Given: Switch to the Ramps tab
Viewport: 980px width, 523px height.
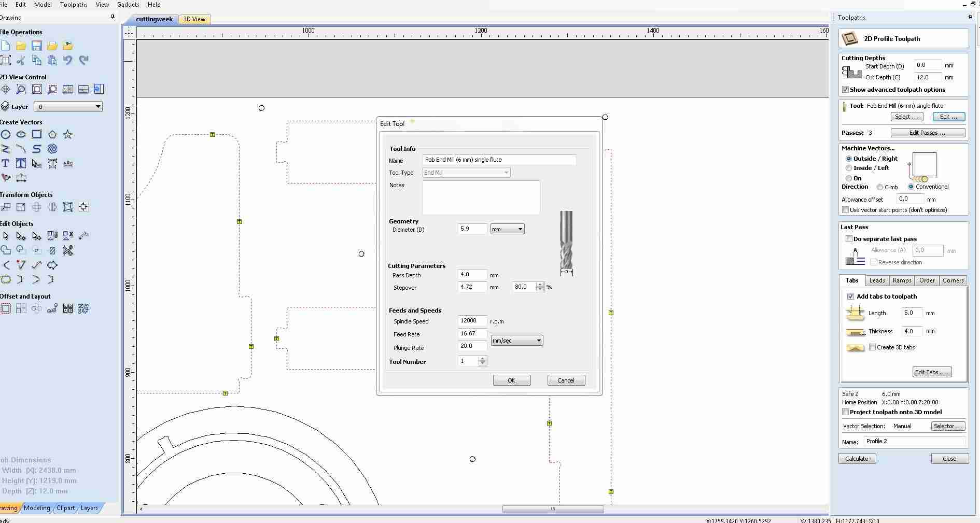Looking at the screenshot, I should [x=902, y=280].
